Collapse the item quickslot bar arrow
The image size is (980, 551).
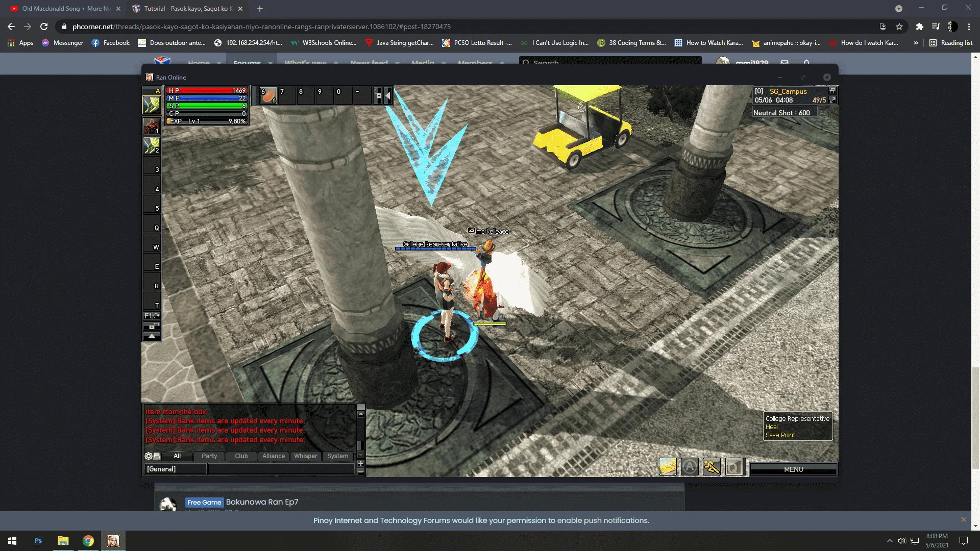(388, 95)
